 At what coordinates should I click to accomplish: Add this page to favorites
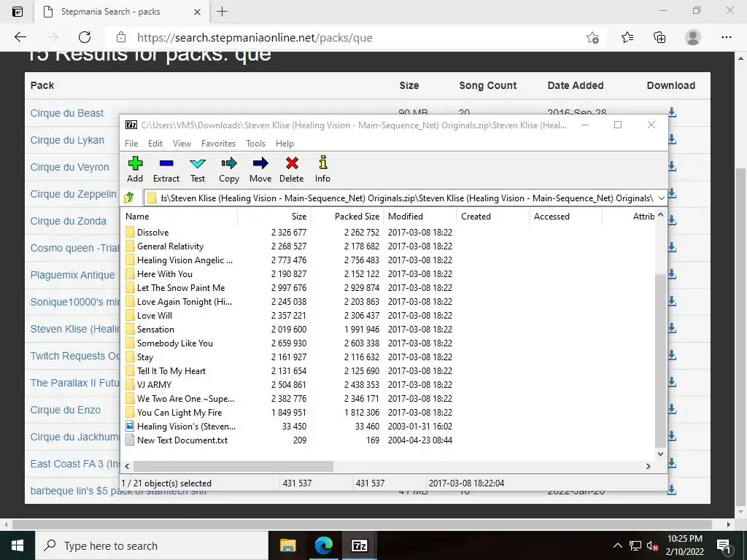pyautogui.click(x=592, y=38)
